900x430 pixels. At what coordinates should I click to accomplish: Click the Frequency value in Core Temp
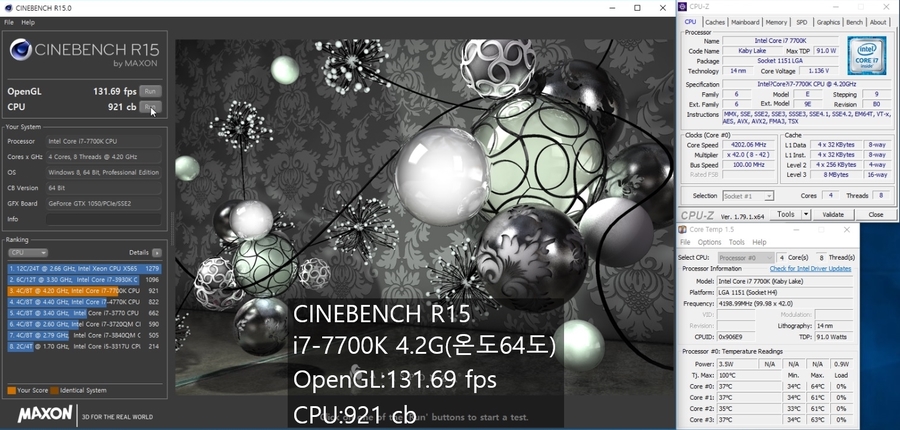coord(786,303)
